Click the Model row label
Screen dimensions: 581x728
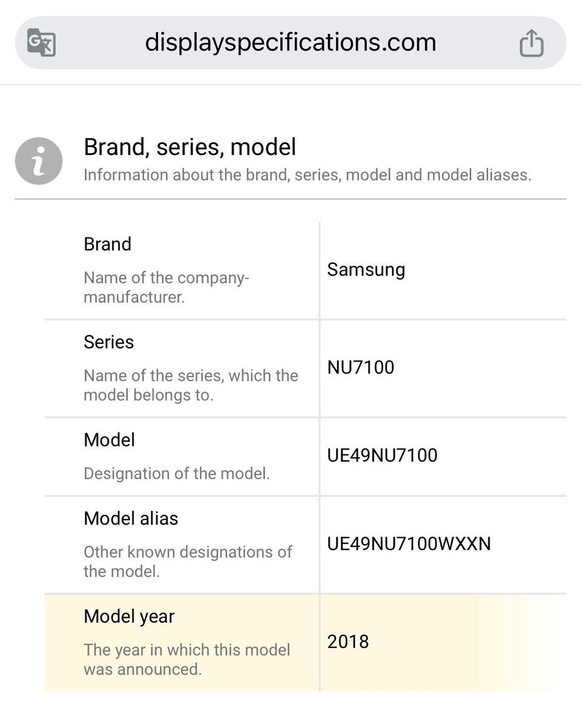pyautogui.click(x=109, y=440)
